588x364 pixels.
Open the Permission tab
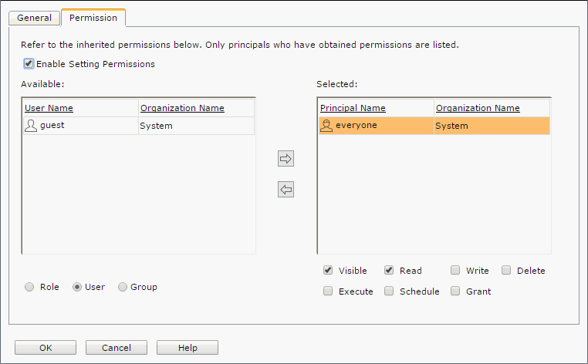pos(93,18)
